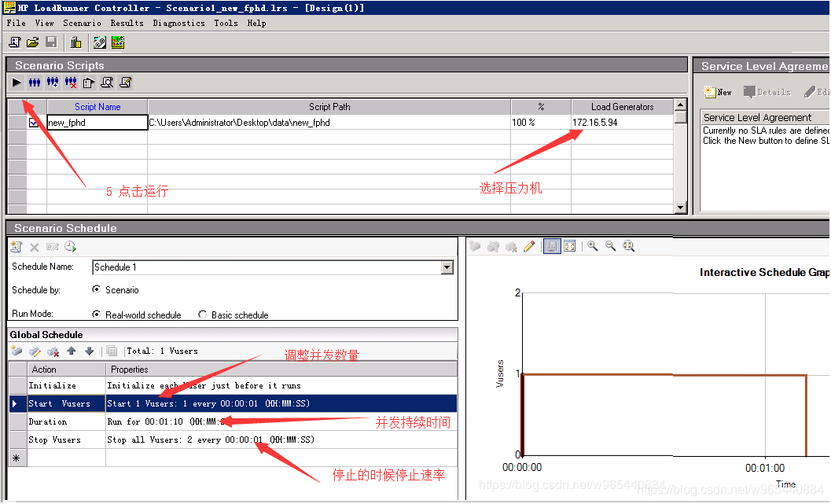
Task: Click the greyed copy icon next to Total Vusers
Action: (x=112, y=351)
